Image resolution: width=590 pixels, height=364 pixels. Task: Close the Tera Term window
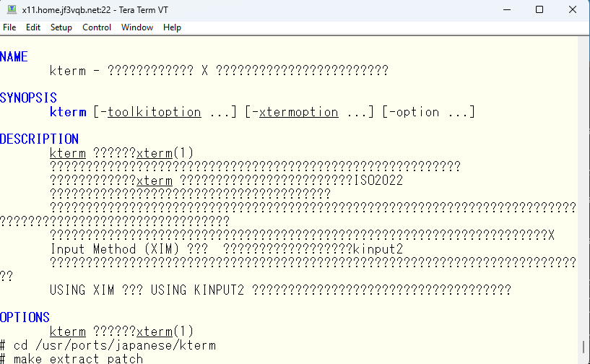(573, 9)
